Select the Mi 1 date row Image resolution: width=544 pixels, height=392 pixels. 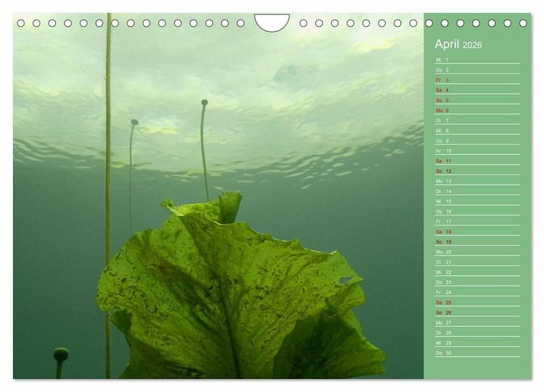[x=477, y=60]
